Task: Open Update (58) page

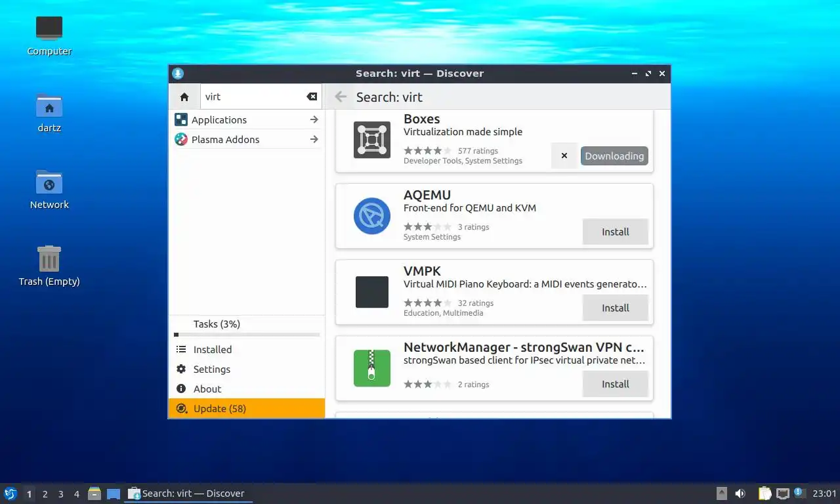Action: pos(247,408)
